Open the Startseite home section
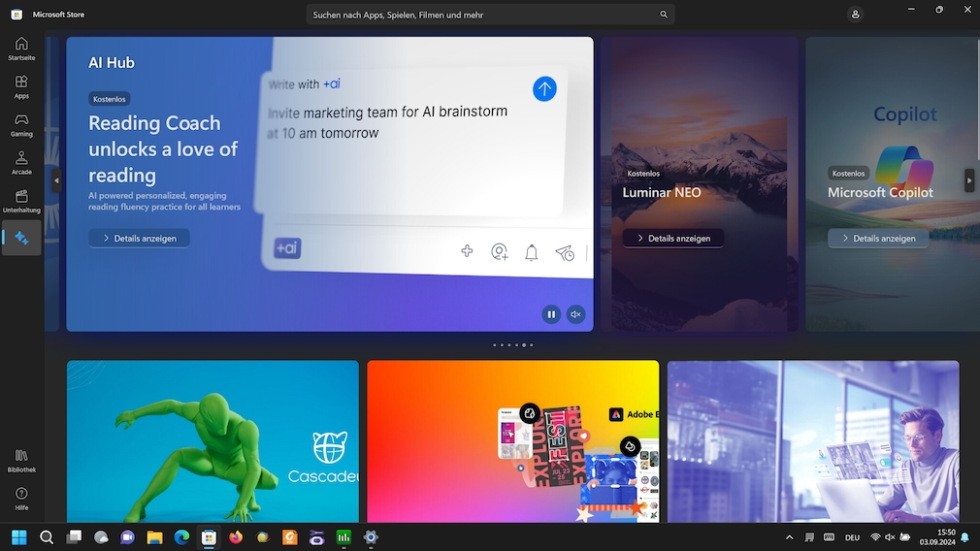Image resolution: width=980 pixels, height=551 pixels. (21, 49)
